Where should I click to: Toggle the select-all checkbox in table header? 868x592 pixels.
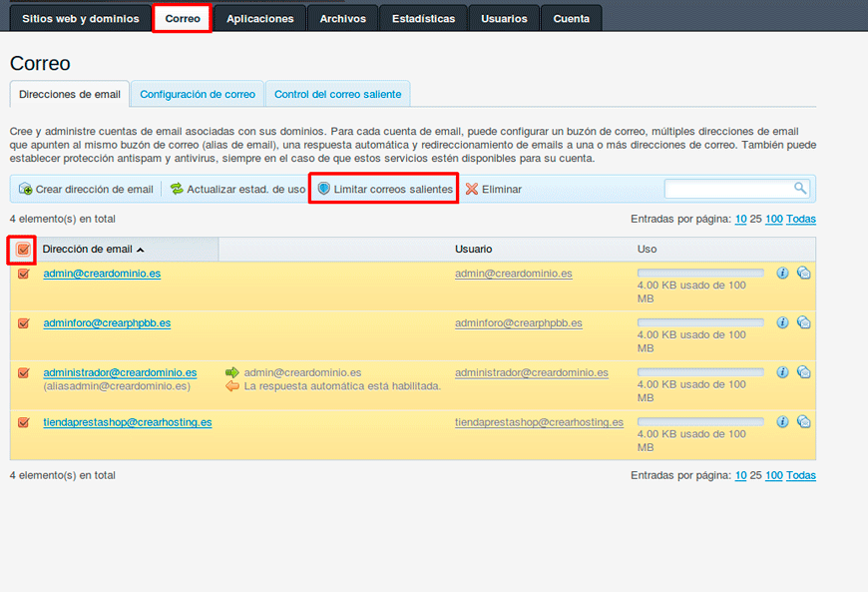point(23,249)
